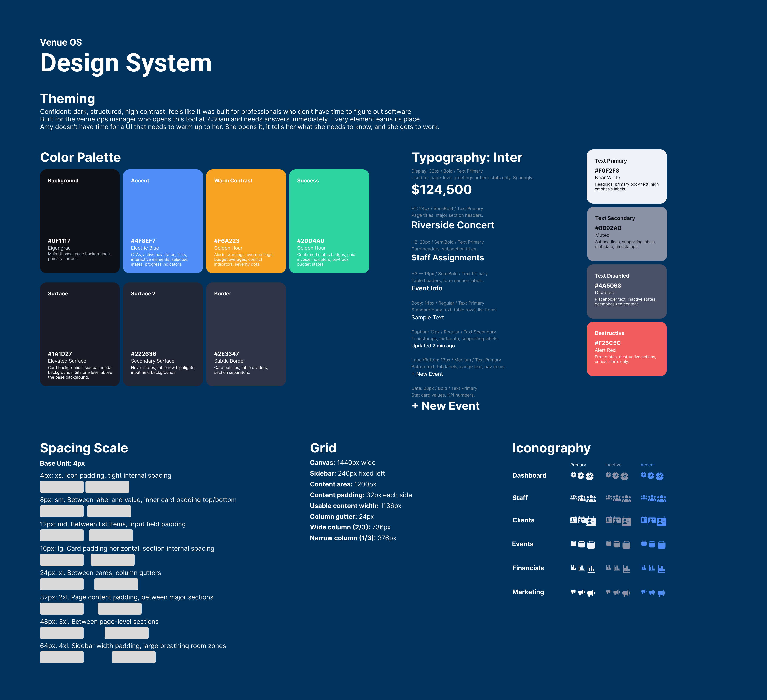Select the 'Dashboard' iconography row label

coord(529,475)
